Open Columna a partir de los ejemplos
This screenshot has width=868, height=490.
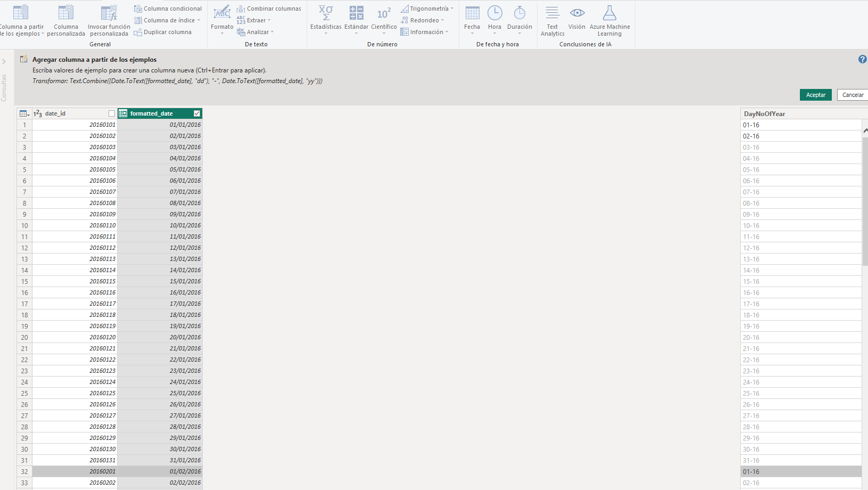pos(21,21)
